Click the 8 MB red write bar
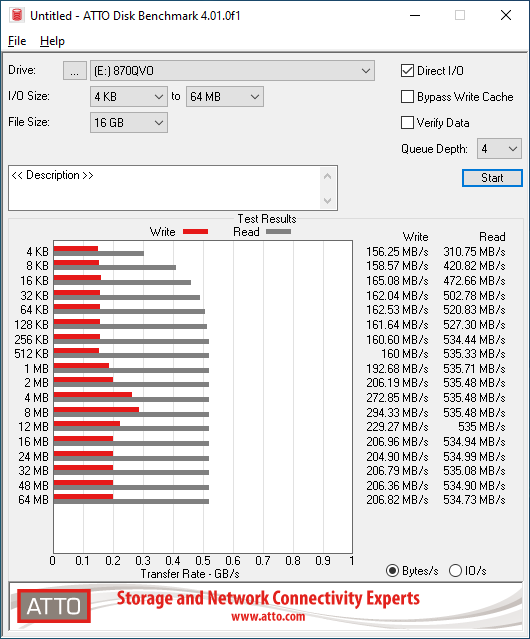 (x=96, y=410)
